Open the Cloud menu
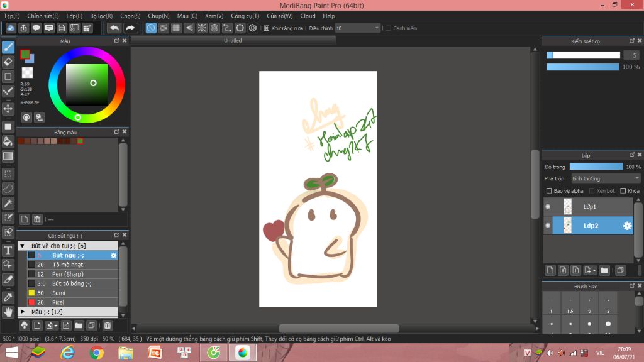Viewport: 644px width, 362px height. coord(308,16)
